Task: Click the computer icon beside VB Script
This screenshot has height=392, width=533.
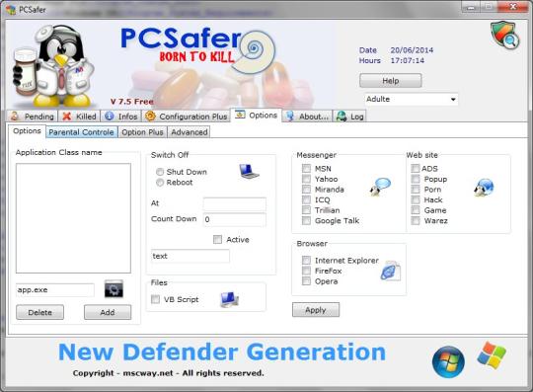Action: coord(230,299)
